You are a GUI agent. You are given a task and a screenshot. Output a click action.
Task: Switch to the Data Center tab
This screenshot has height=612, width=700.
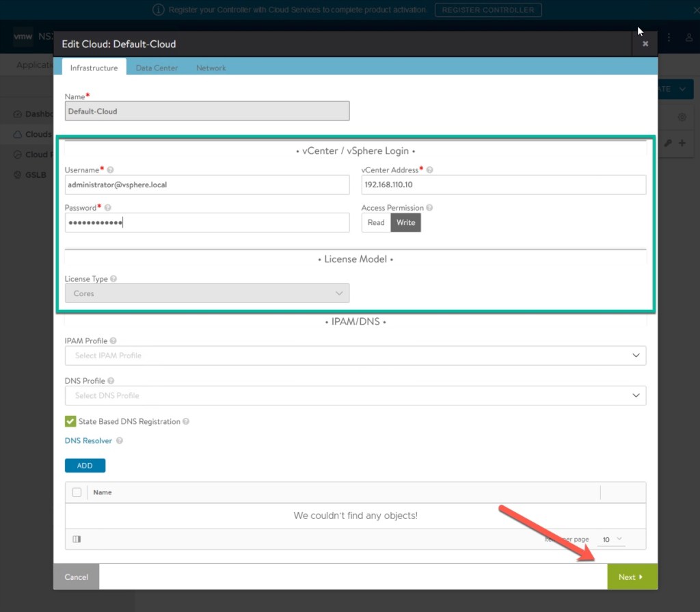click(157, 68)
